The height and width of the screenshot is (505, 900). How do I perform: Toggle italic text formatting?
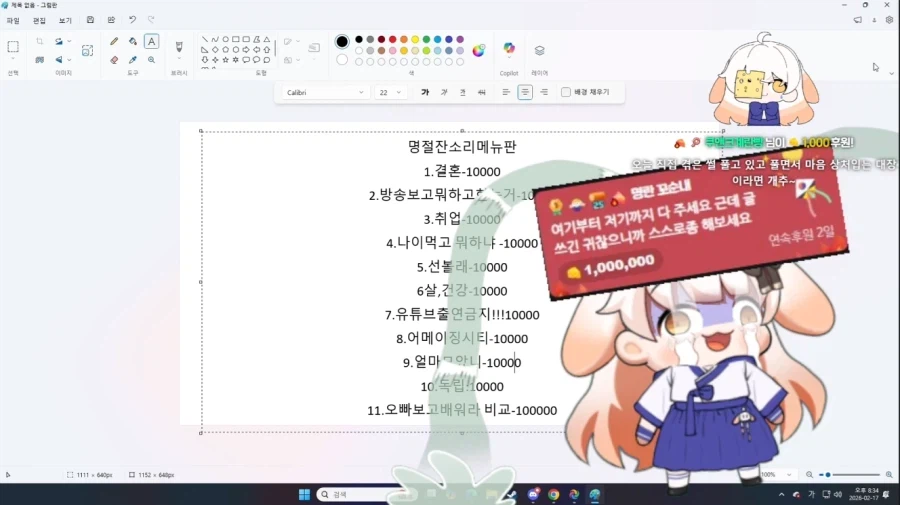444,92
